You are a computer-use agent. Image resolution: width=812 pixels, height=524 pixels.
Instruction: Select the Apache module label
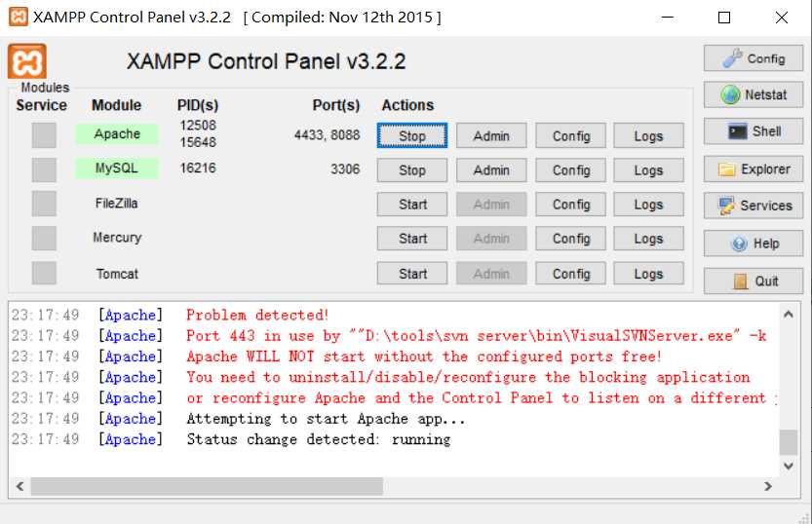pyautogui.click(x=117, y=134)
